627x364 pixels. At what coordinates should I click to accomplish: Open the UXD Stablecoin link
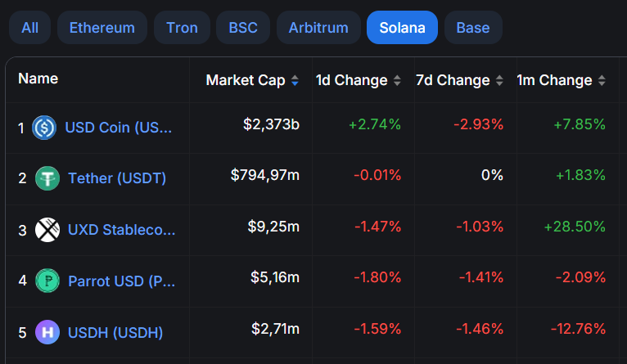tap(122, 230)
